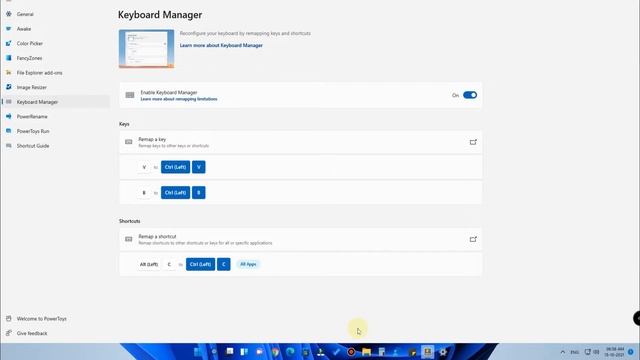The width and height of the screenshot is (640, 360).
Task: Click keyboard icon beside Remap a shortcut
Action: click(x=129, y=239)
